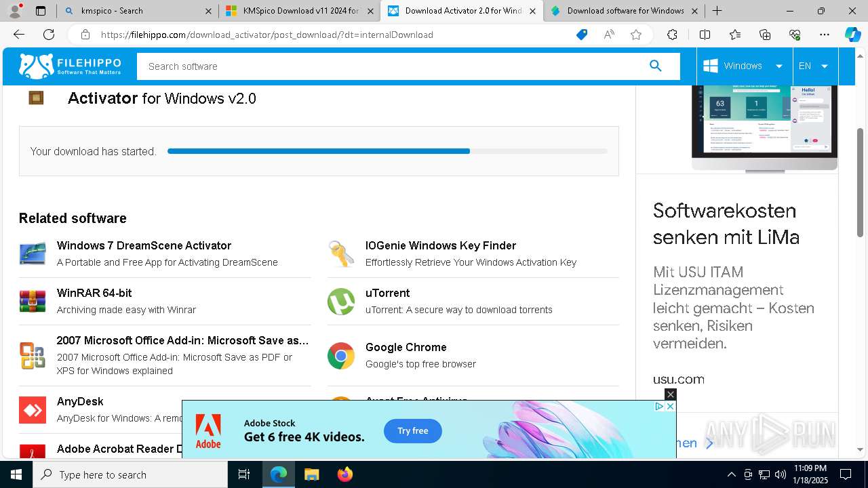Open the notification center icon

pos(846,474)
